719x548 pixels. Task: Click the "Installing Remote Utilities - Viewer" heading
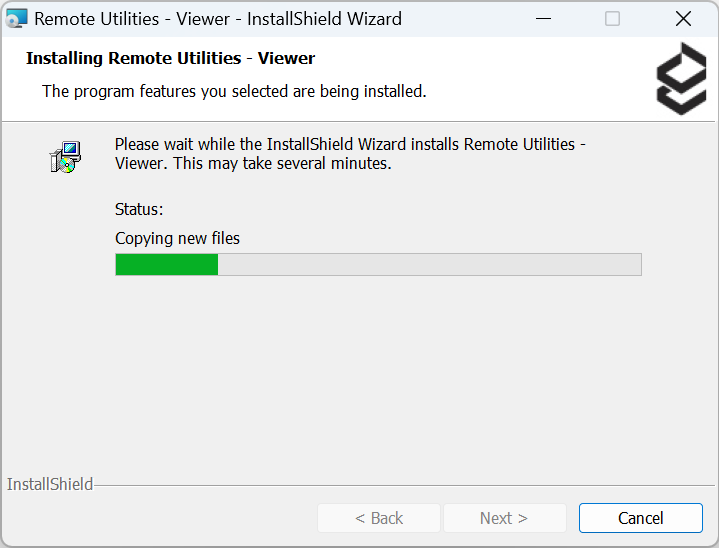pos(170,58)
